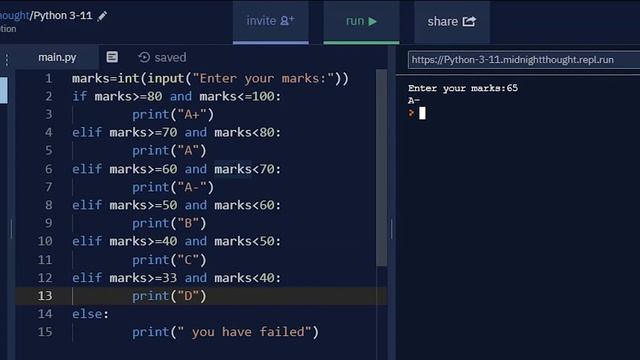
Task: Open the share button
Action: pos(452,22)
